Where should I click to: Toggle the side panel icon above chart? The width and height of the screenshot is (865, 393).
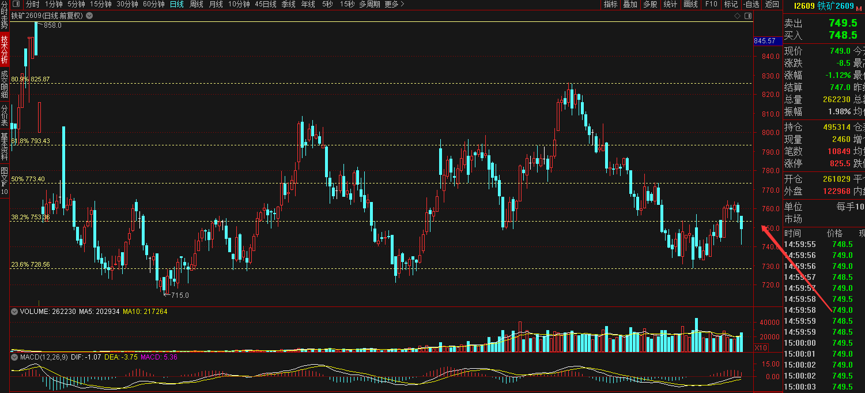(x=748, y=16)
